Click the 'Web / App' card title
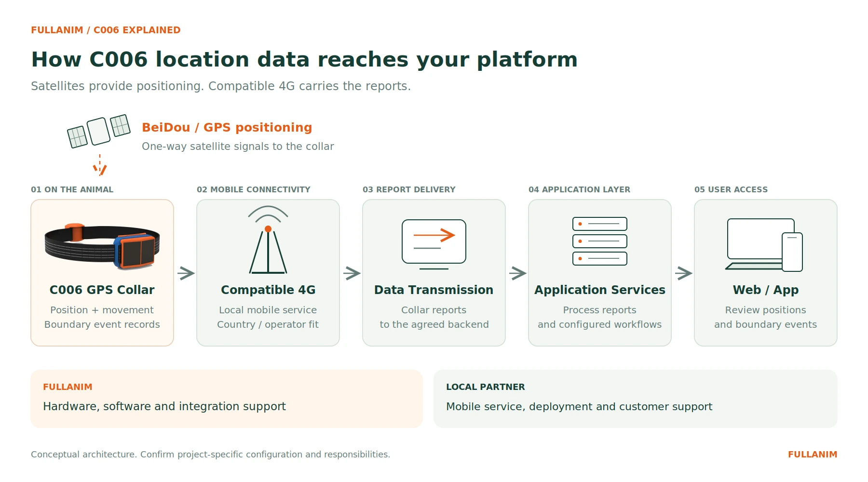This screenshot has width=868, height=482. pos(766,290)
